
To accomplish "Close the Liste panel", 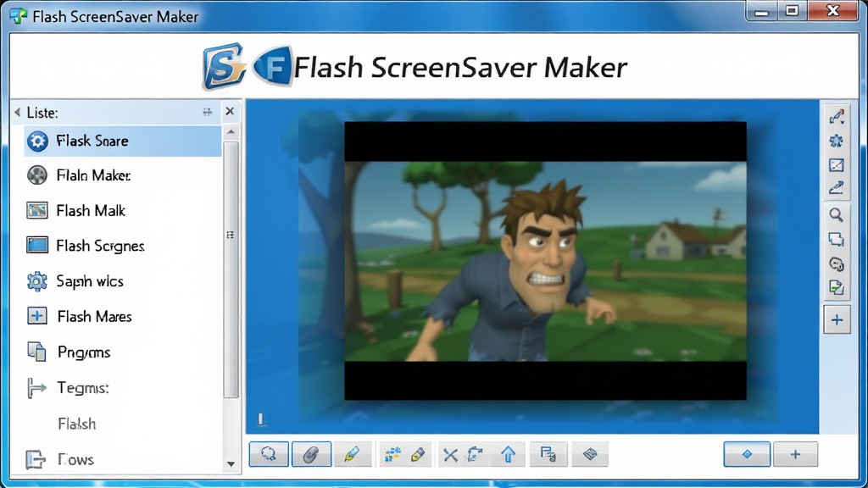I will [x=230, y=111].
